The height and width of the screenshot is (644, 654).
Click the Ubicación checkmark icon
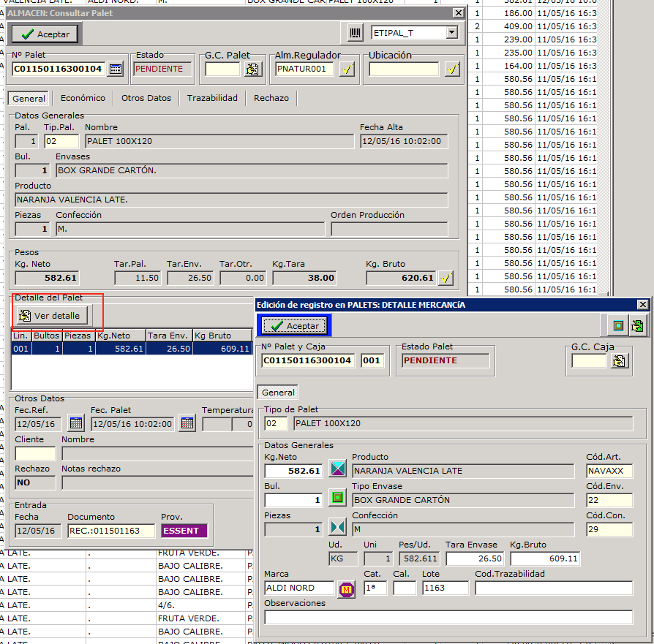coord(452,69)
